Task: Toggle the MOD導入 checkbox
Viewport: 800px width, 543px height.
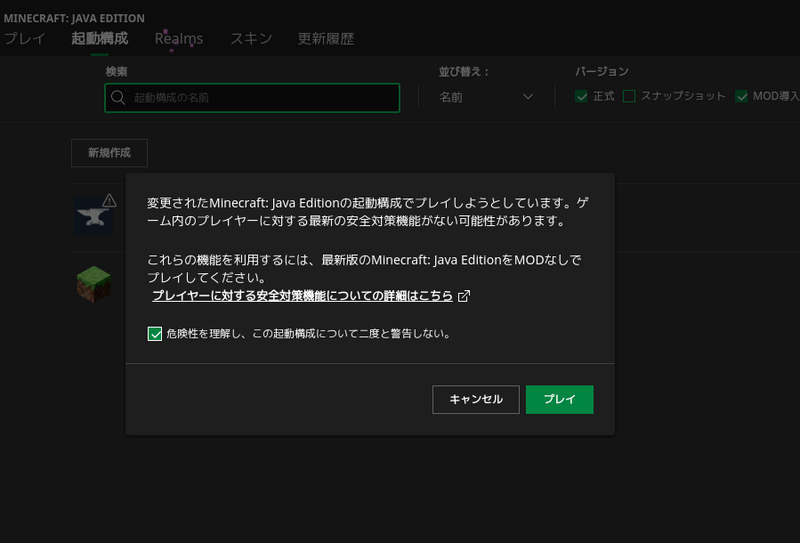Action: click(741, 96)
